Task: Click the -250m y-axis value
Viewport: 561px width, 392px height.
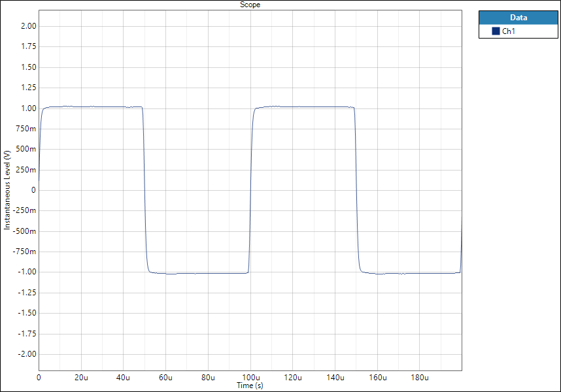Action: coord(25,210)
